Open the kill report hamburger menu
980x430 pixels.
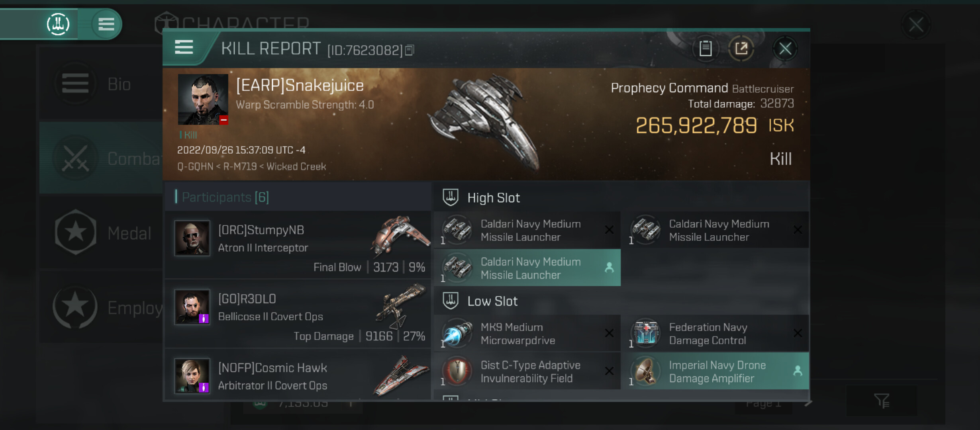click(x=184, y=48)
